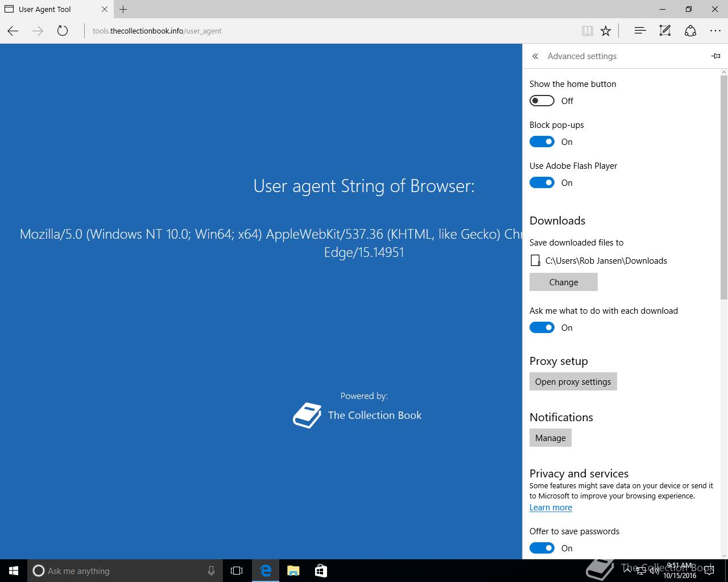
Task: Open the Share icon in toolbar
Action: [690, 31]
